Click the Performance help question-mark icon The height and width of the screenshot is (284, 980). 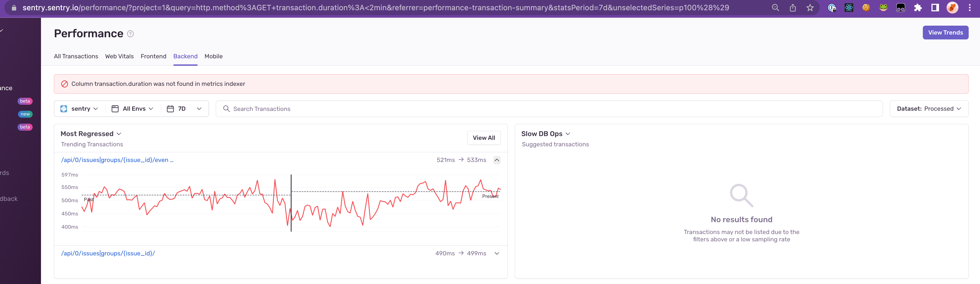pyautogui.click(x=130, y=34)
